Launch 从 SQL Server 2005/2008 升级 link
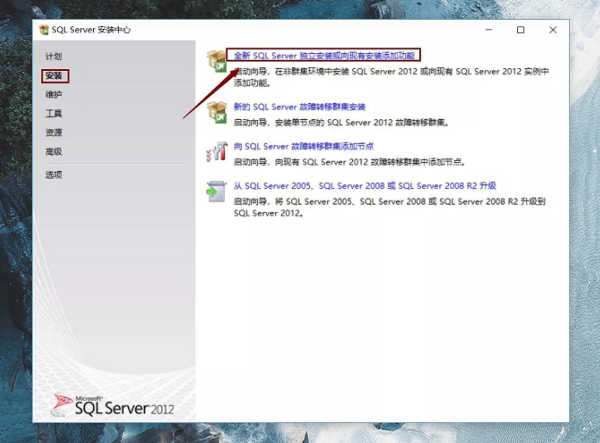The width and height of the screenshot is (600, 443). (x=364, y=185)
